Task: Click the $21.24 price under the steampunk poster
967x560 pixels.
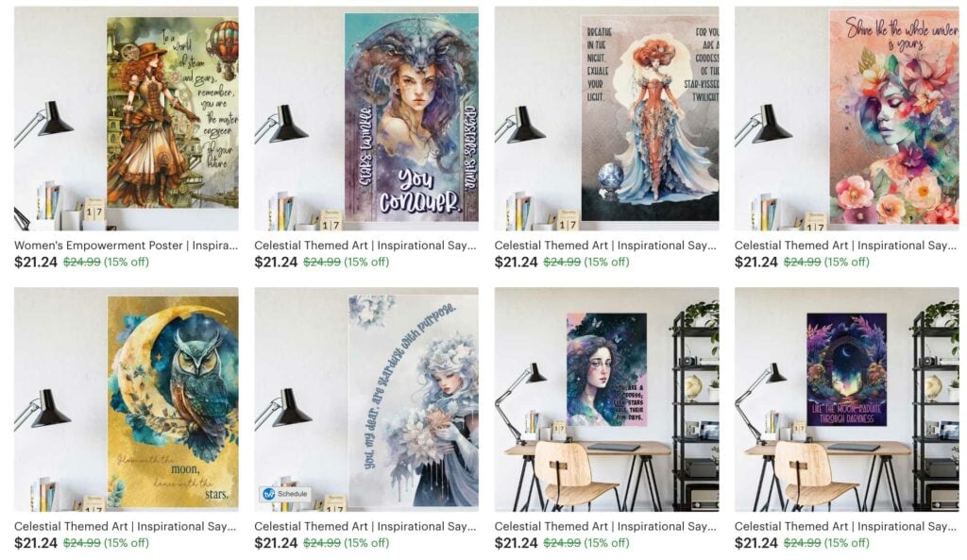Action: 36,263
